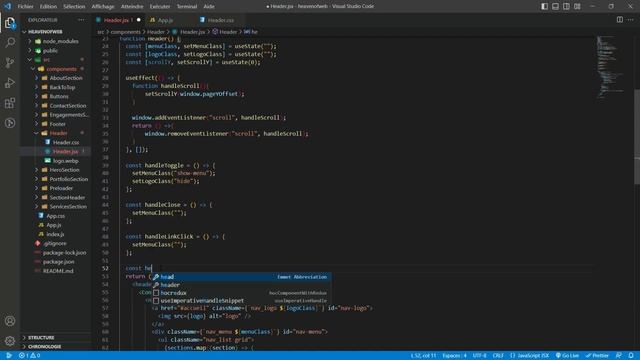Open the Extensions view
This screenshot has width=640, height=360.
(x=10, y=103)
